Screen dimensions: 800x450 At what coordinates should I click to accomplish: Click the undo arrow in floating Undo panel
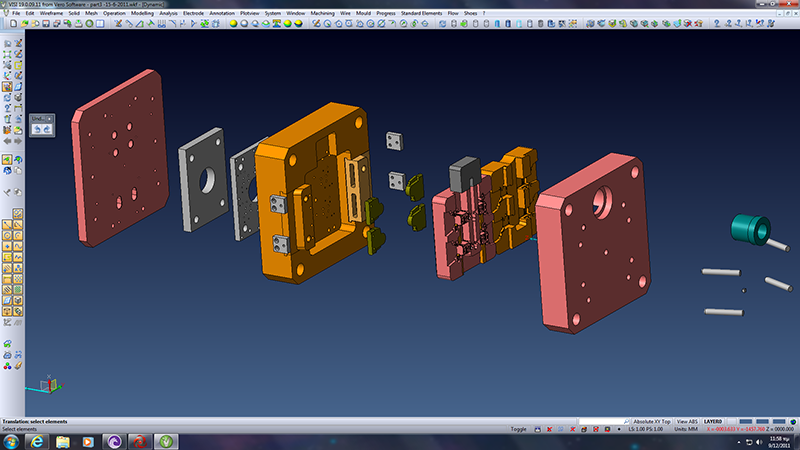pos(37,130)
